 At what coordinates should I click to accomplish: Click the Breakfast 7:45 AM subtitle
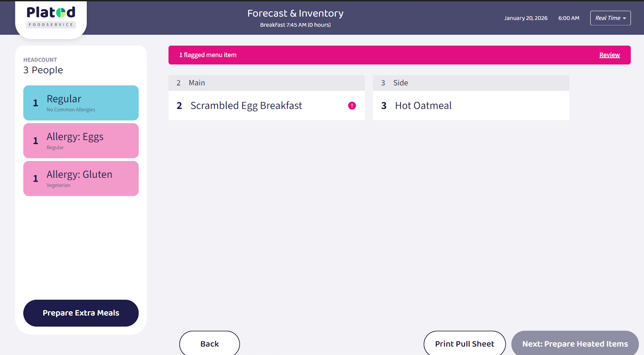point(295,25)
